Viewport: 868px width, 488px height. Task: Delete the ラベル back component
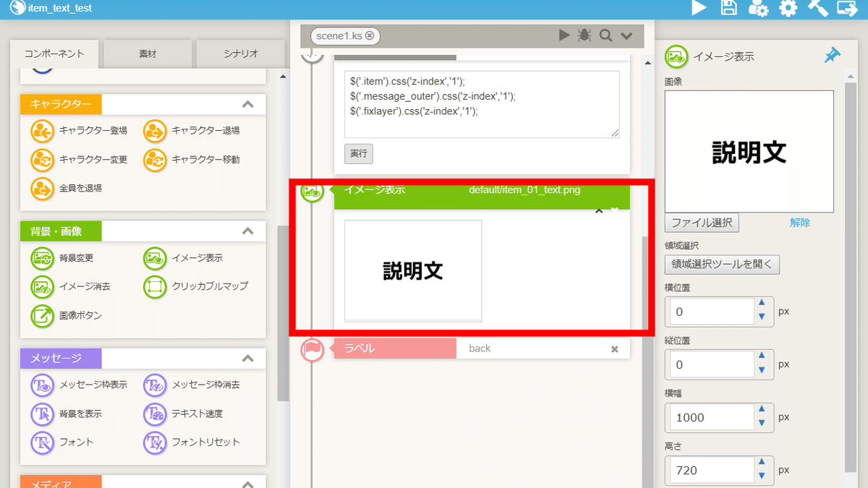pos(615,349)
